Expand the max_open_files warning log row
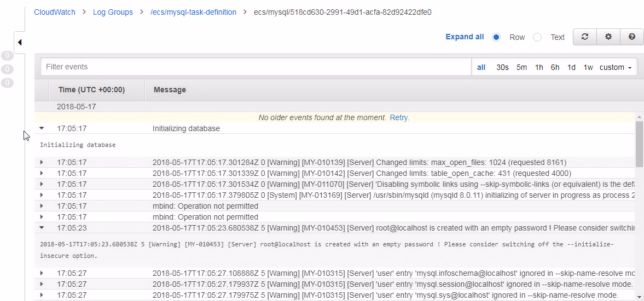 pyautogui.click(x=42, y=162)
